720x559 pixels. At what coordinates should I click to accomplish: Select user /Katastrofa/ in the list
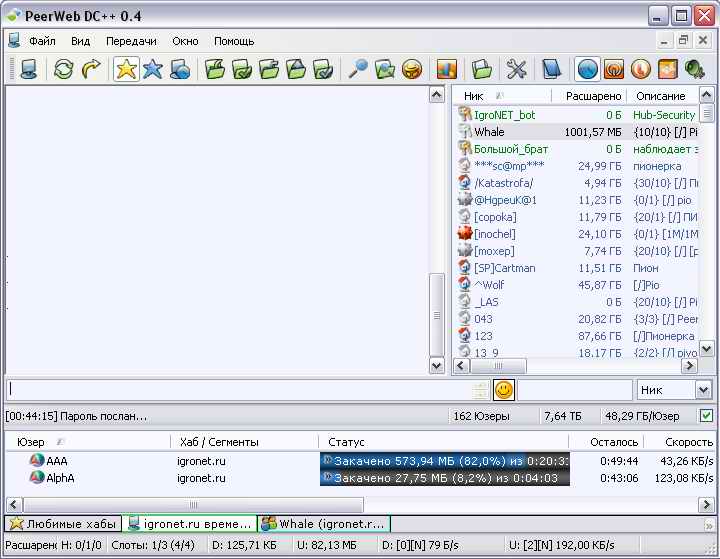tap(578, 183)
